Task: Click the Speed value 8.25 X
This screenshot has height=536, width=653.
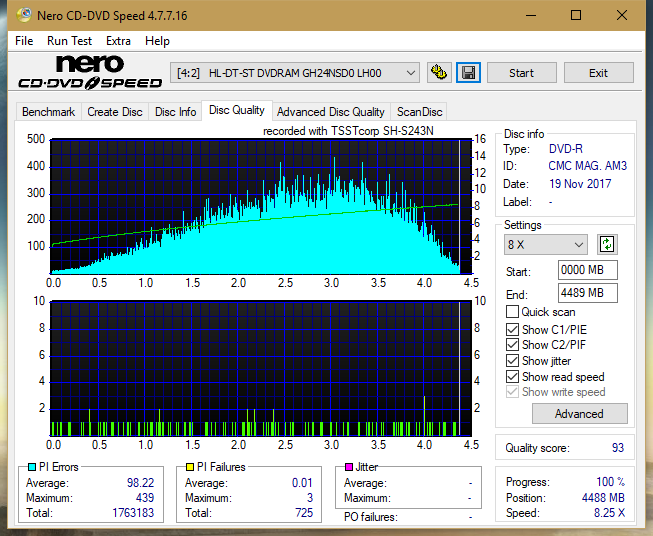Action: [609, 513]
